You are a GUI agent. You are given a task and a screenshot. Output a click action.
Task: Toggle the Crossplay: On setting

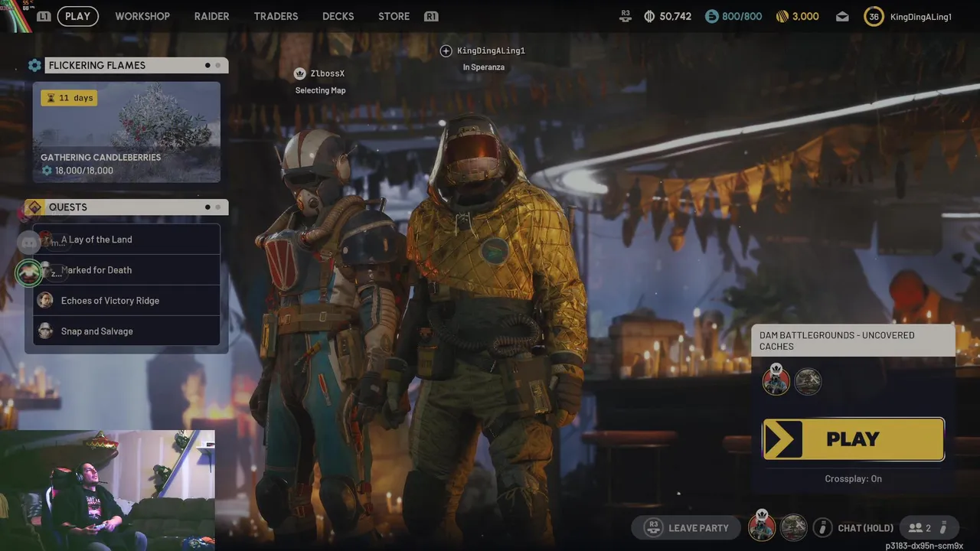pos(854,479)
